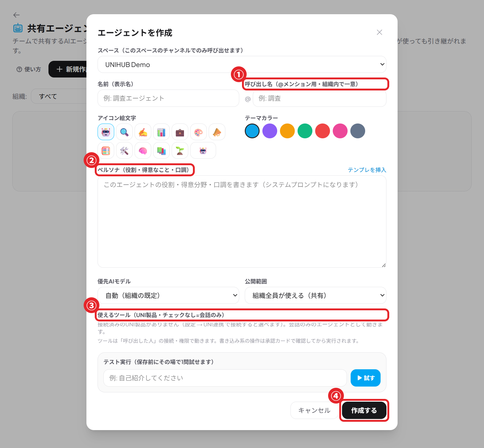Screen dimensions: 484x448
Task: Choose the stacked books emoji icon
Action: click(x=161, y=150)
